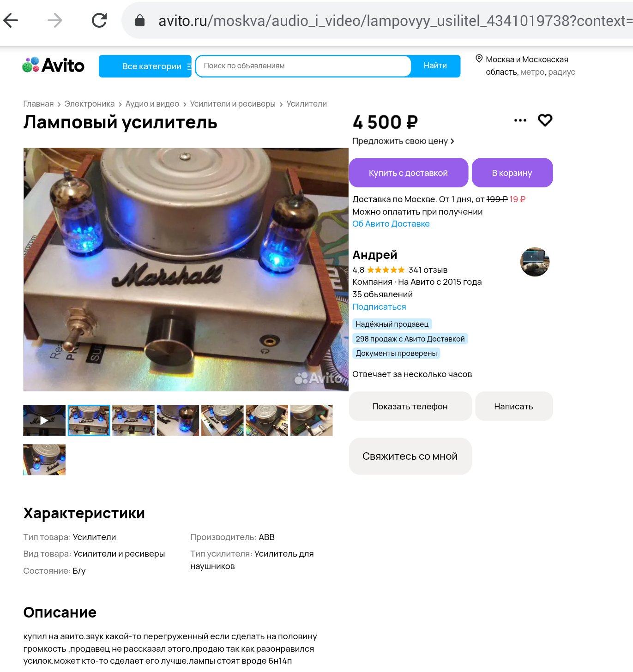Click the В корзину button
This screenshot has height=672, width=633.
pyautogui.click(x=512, y=173)
